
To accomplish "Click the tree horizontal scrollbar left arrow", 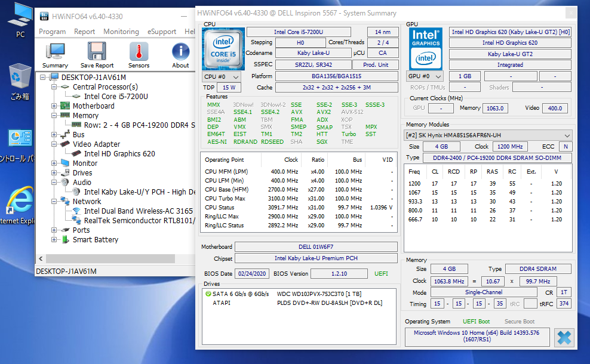I will (x=41, y=259).
